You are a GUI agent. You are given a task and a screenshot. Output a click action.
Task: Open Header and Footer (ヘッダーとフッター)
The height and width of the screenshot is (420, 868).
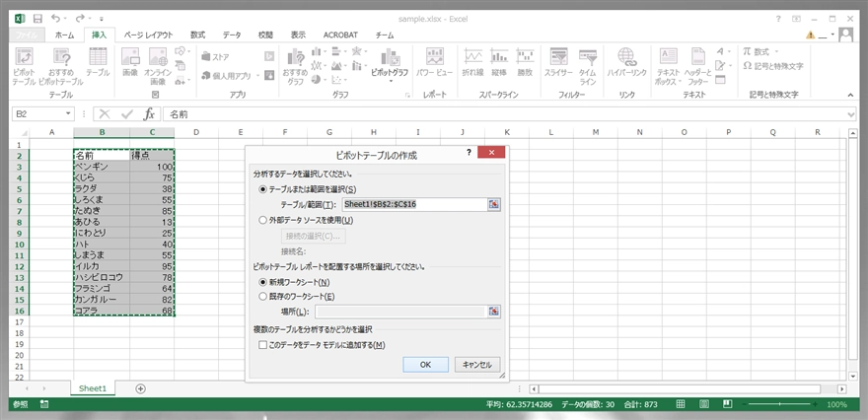click(x=697, y=66)
